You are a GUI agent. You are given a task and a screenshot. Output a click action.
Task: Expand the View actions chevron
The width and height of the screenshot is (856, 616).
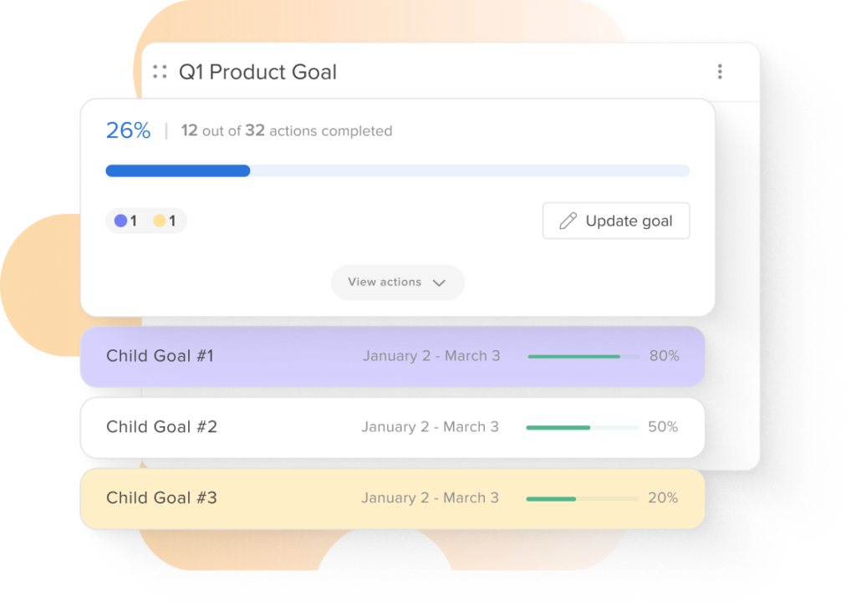click(x=439, y=283)
